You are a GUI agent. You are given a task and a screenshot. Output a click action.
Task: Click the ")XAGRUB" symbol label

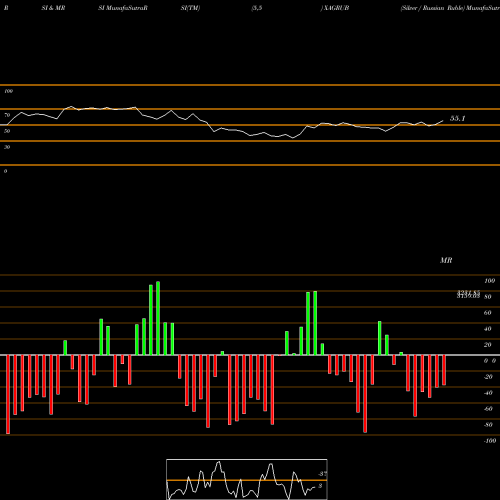click(x=335, y=8)
